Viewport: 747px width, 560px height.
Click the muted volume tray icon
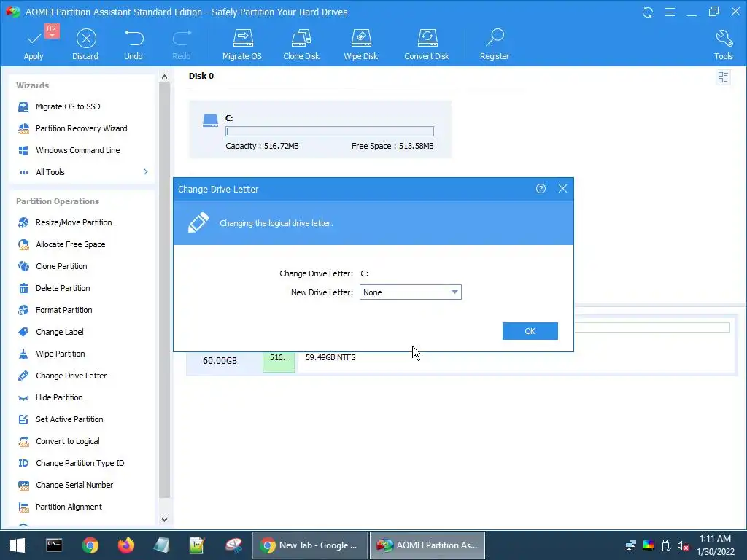click(x=683, y=545)
